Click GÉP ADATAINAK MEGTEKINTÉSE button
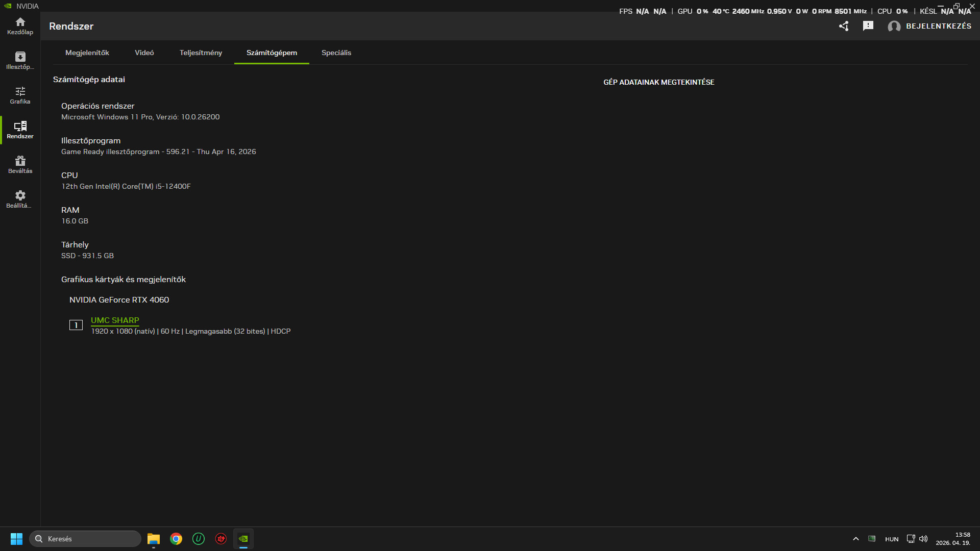 click(658, 82)
